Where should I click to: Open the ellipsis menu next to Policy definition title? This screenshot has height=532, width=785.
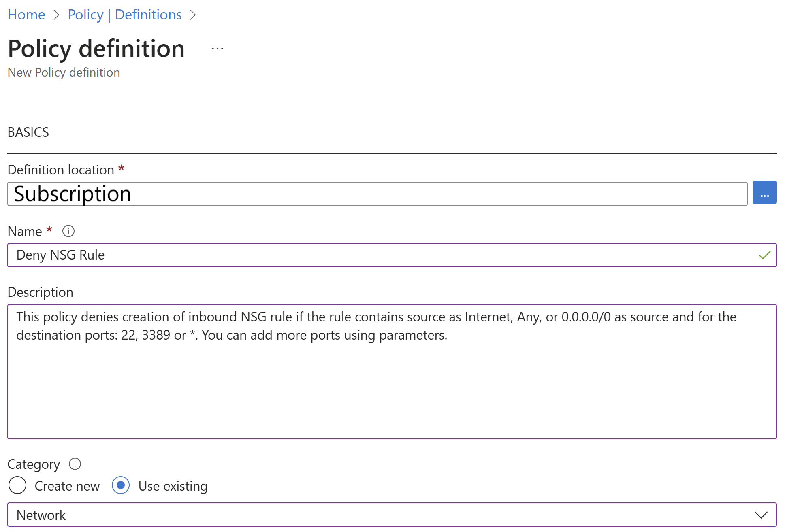(217, 48)
